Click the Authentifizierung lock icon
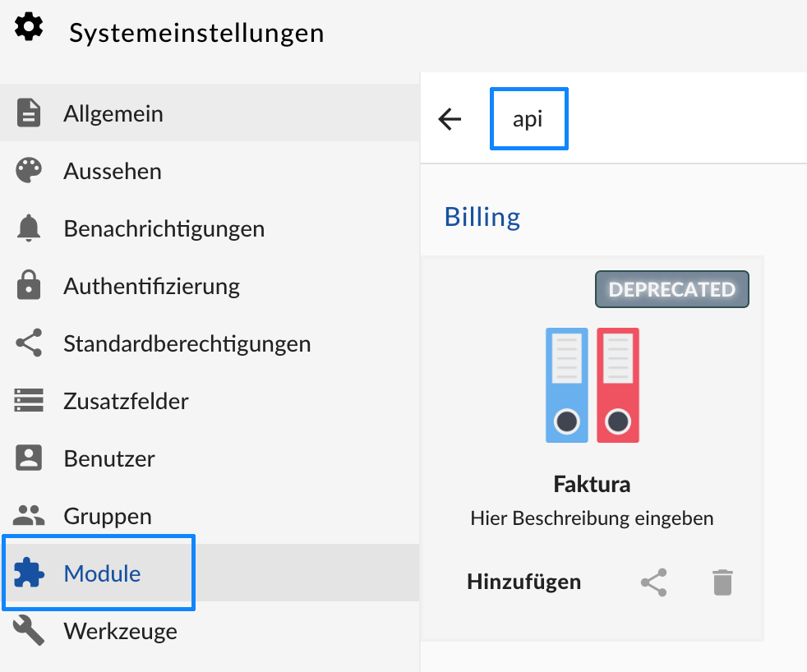807x672 pixels. 29,286
